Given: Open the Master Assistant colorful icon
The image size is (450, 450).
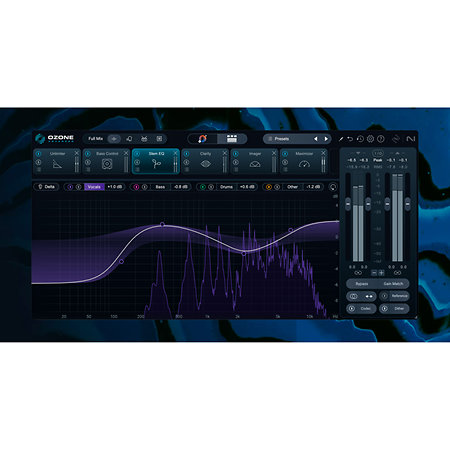Looking at the screenshot, I should 202,139.
